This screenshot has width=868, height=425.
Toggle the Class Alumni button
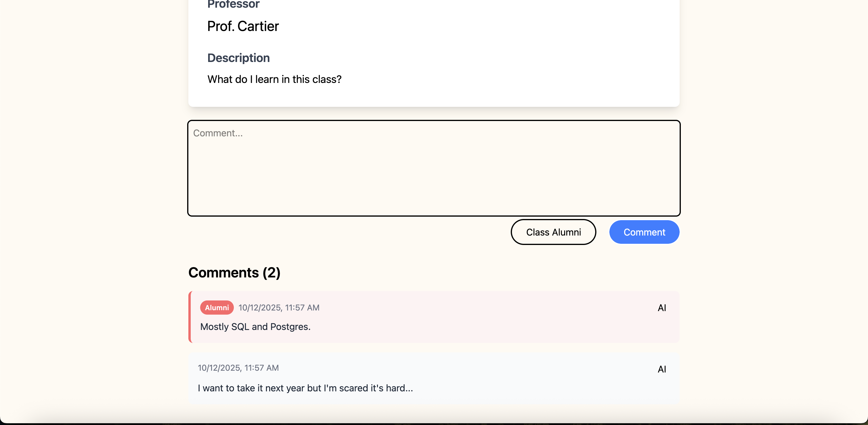[553, 232]
